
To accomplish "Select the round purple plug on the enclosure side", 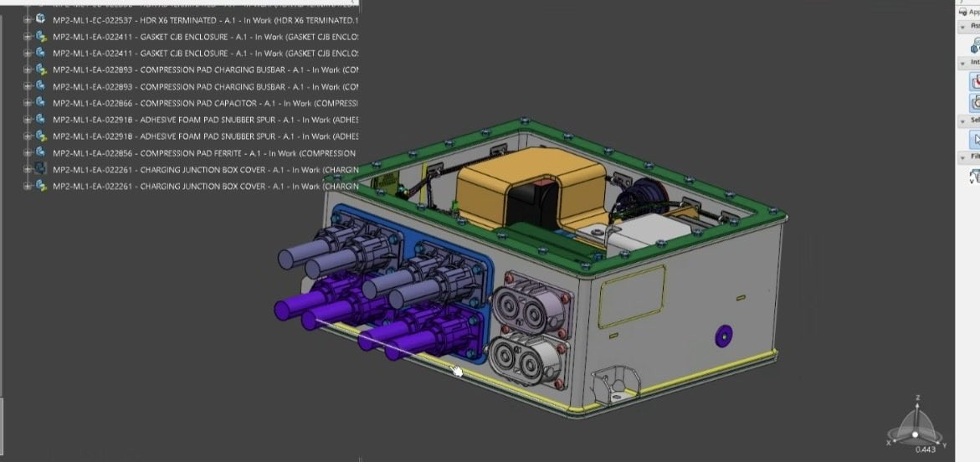I will pos(724,336).
